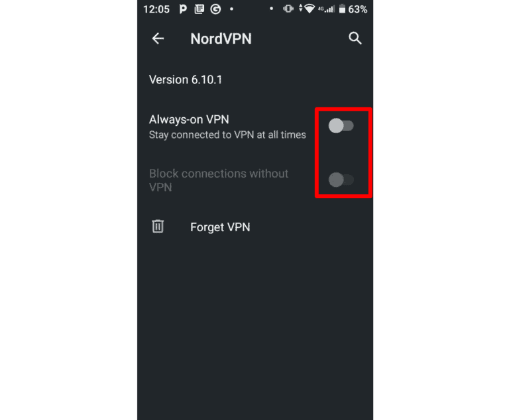Tap the Wi-Fi signal status icon
This screenshot has height=420, width=509.
click(310, 9)
